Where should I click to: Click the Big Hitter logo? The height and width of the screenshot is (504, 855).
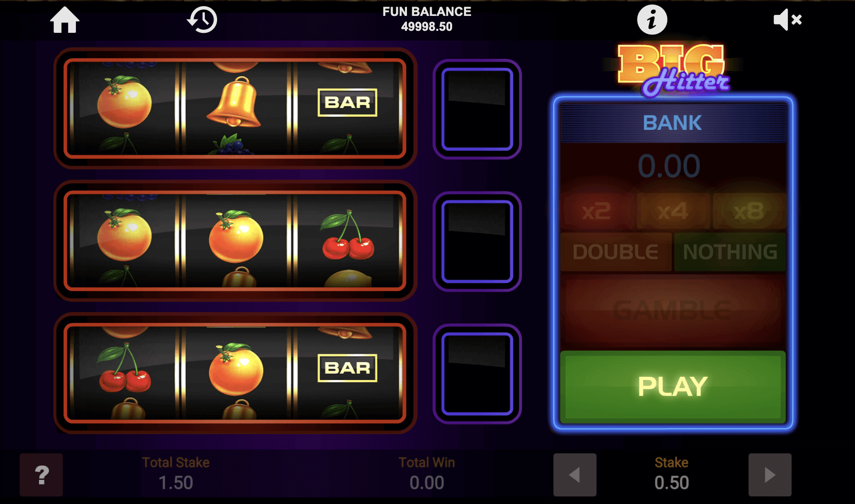pyautogui.click(x=673, y=70)
